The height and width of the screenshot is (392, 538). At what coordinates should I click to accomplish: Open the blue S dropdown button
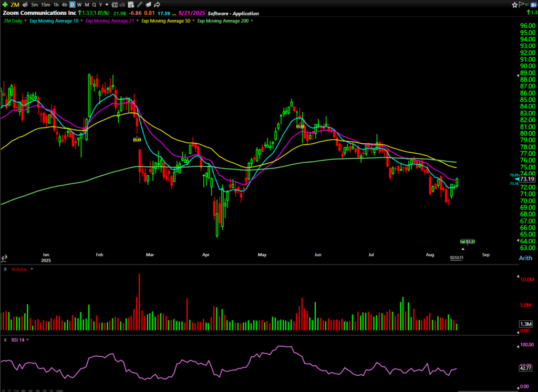tap(534, 5)
